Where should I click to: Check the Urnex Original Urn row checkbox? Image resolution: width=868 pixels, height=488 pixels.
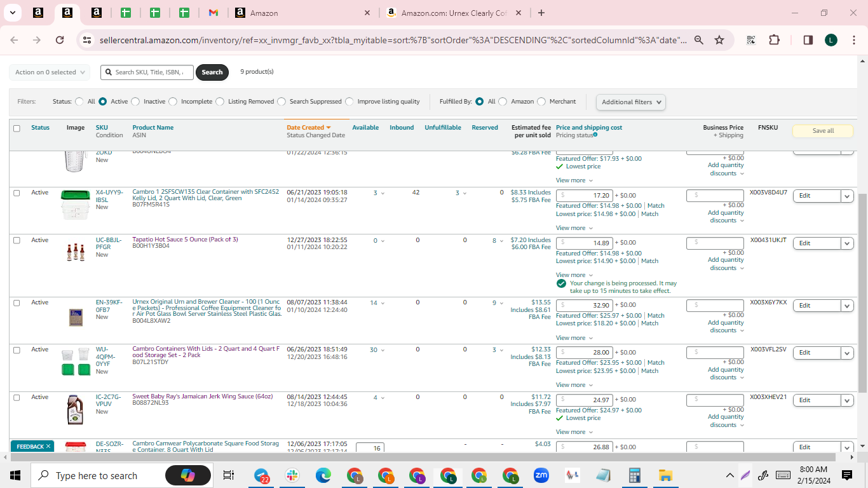pos(17,303)
